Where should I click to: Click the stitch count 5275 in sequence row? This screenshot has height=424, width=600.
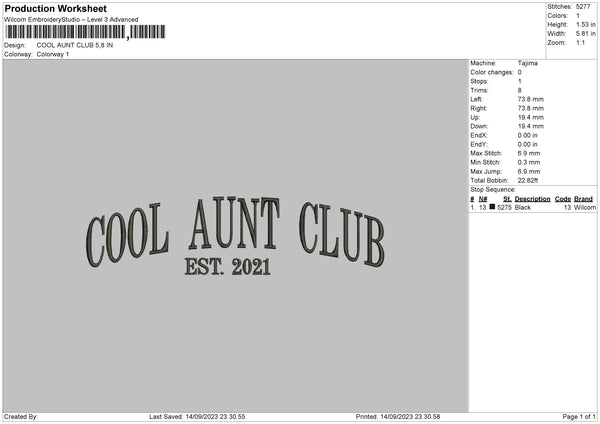[505, 207]
